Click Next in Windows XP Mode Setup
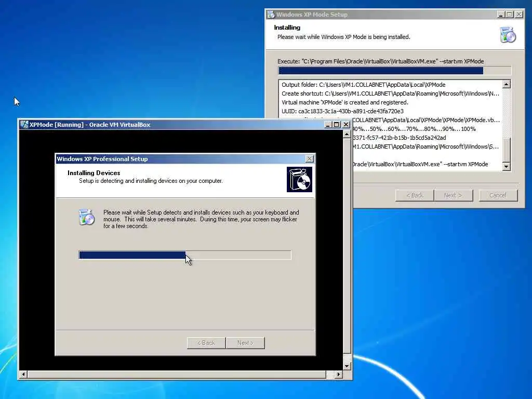Viewport: 532px width, 399px height. 453,195
